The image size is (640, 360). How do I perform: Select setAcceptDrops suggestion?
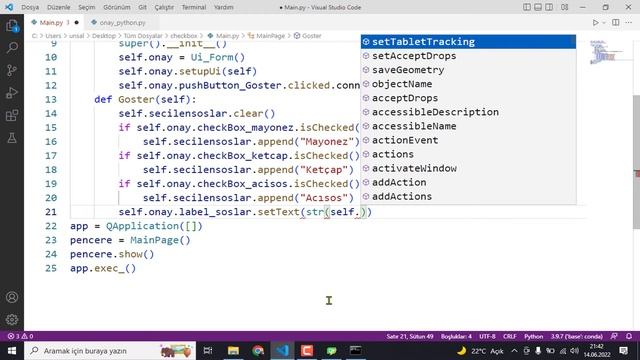tap(468, 56)
